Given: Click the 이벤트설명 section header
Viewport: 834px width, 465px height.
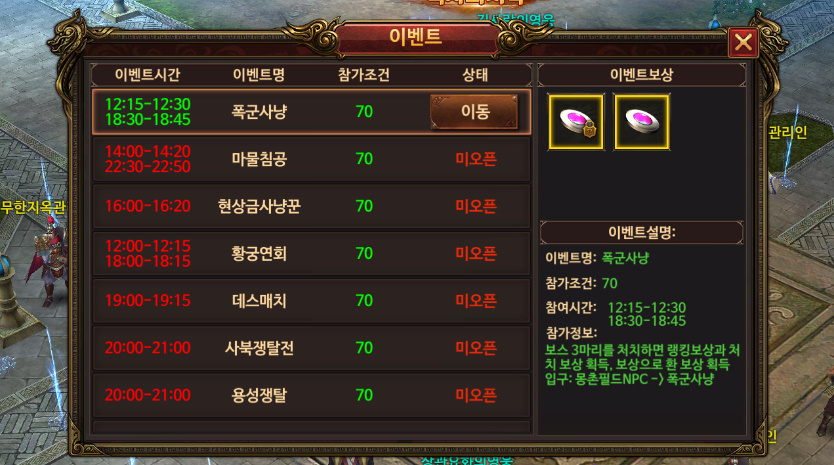Looking at the screenshot, I should (641, 232).
